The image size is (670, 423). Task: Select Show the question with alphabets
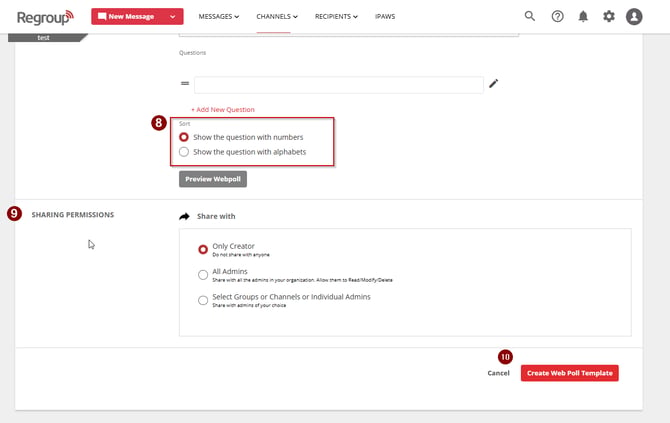pos(184,152)
